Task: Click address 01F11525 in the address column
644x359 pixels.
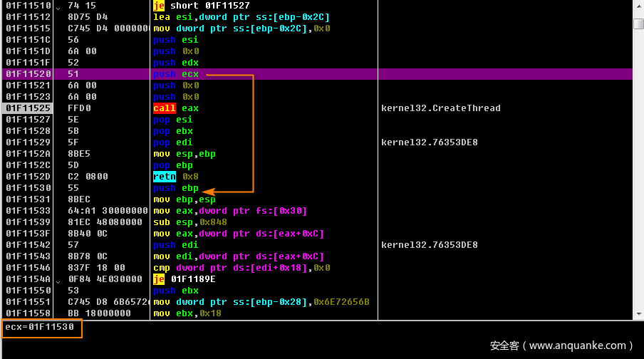Action: (x=28, y=108)
